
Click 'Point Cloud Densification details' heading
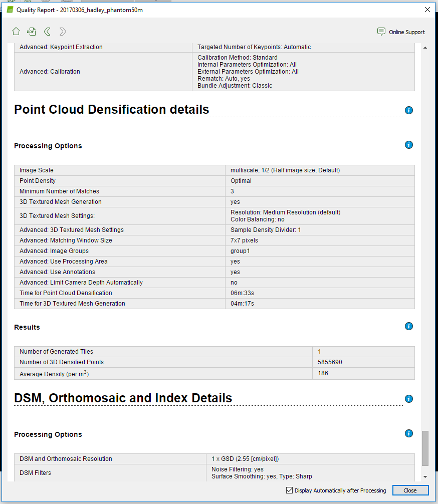[x=112, y=109]
